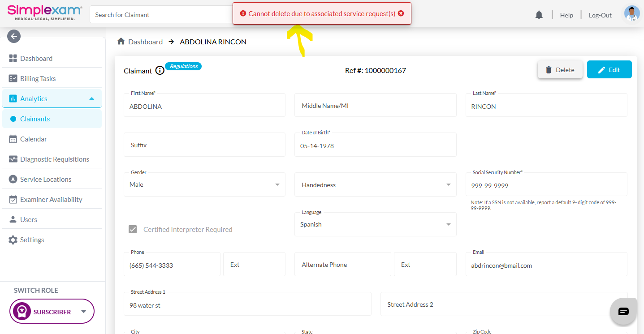Image resolution: width=644 pixels, height=334 pixels.
Task: Open Diagnostic Requisitions in the sidebar
Action: [52, 159]
